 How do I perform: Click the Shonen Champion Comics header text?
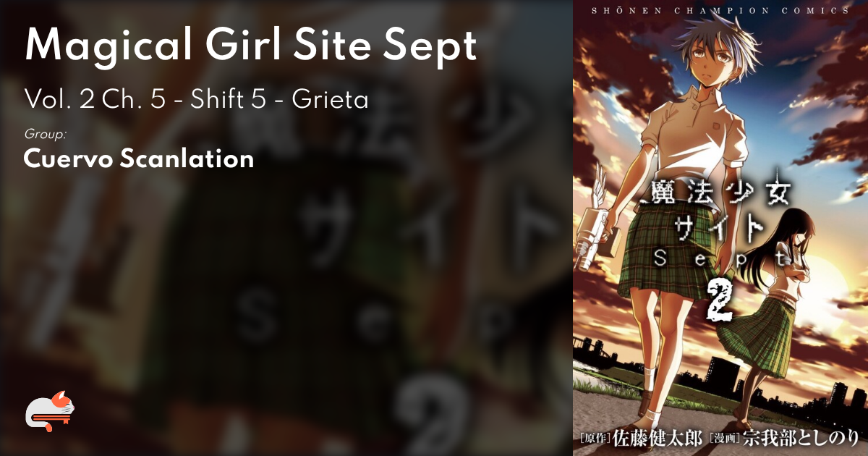point(720,11)
